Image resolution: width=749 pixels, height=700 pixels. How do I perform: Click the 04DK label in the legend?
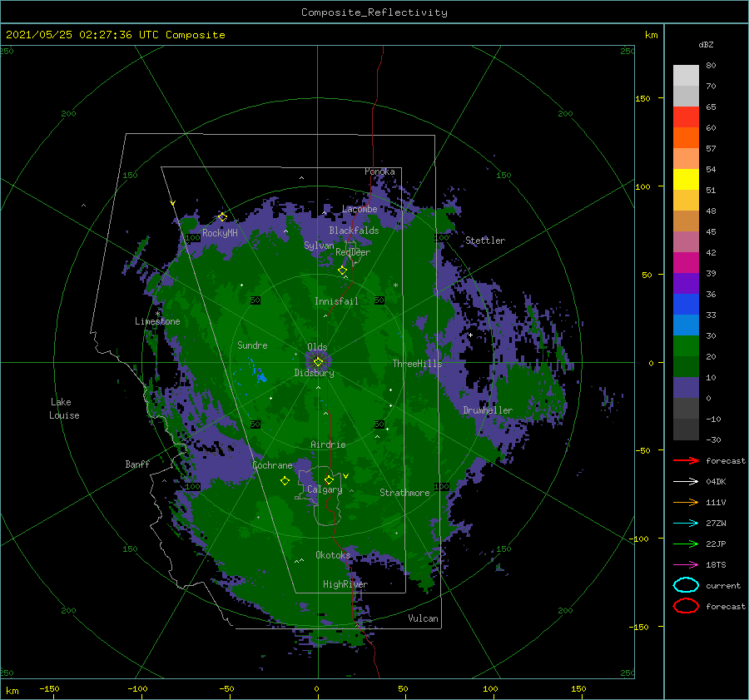(x=716, y=481)
